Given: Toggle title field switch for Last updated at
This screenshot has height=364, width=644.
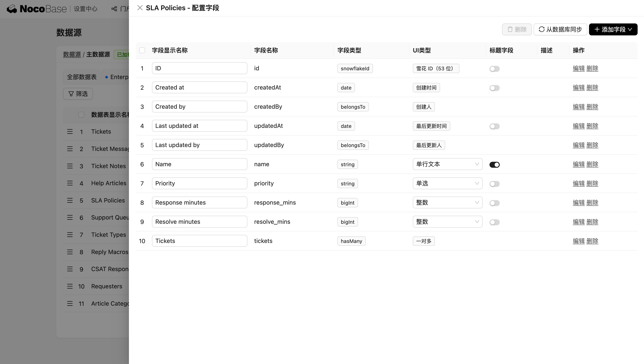Looking at the screenshot, I should click(494, 126).
